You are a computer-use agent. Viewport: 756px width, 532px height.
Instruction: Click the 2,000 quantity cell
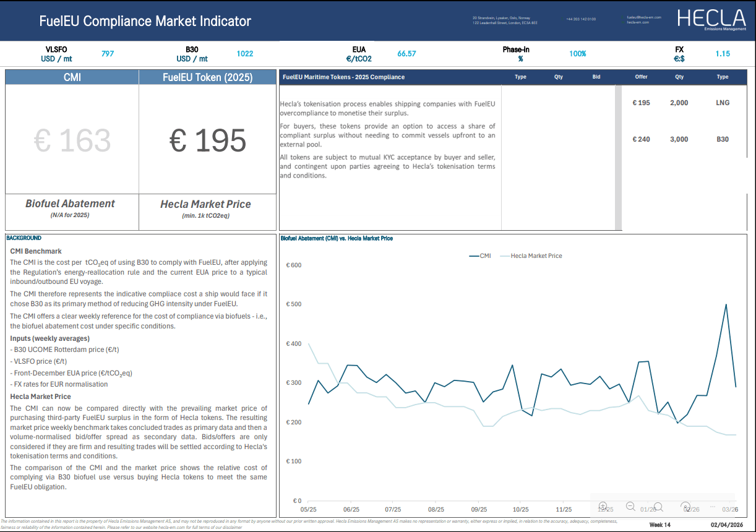(679, 103)
